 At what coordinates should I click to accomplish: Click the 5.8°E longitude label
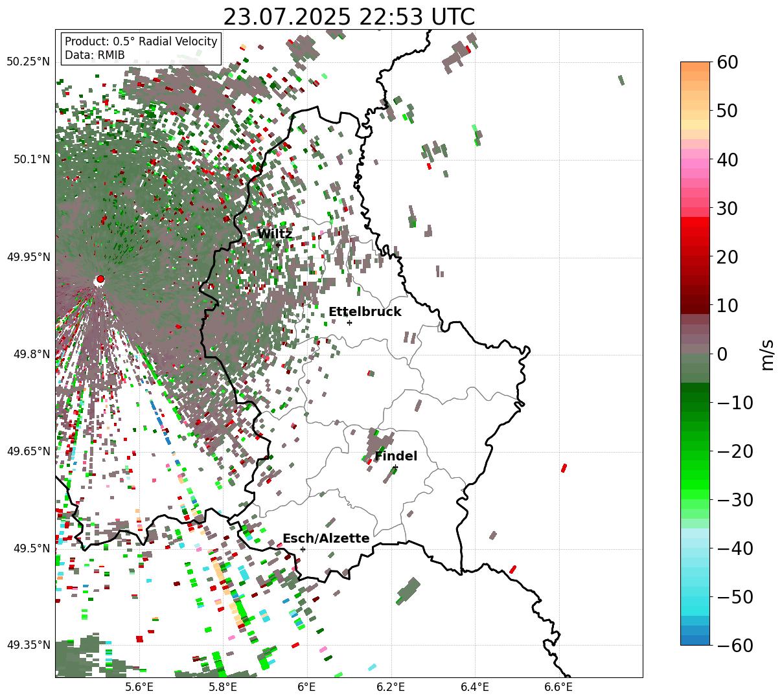[x=222, y=687]
